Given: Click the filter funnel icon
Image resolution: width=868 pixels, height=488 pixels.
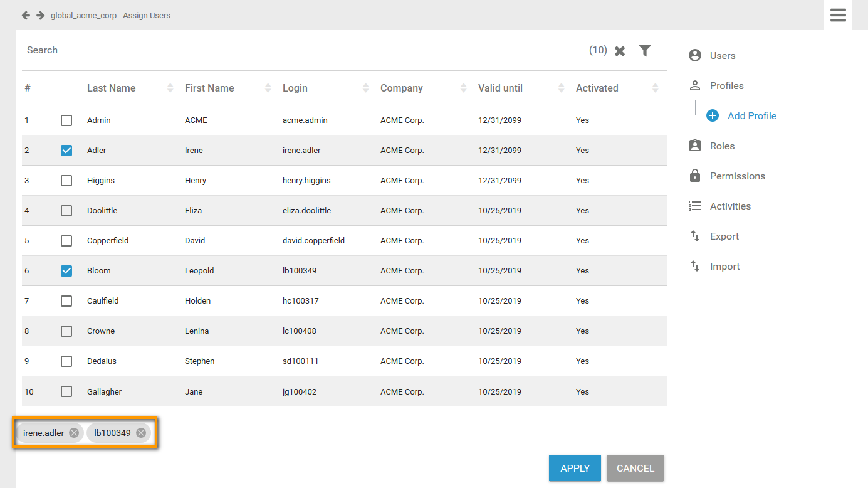Looking at the screenshot, I should pyautogui.click(x=645, y=51).
